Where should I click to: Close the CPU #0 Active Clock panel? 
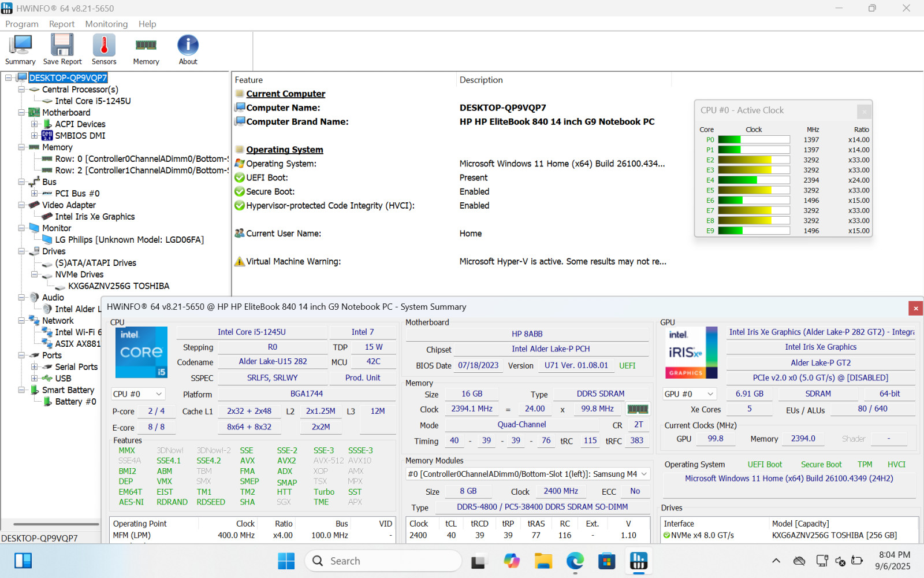point(864,111)
